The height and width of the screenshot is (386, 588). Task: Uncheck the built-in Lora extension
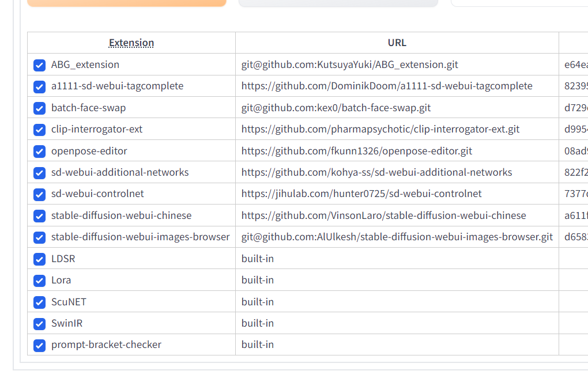pos(39,280)
